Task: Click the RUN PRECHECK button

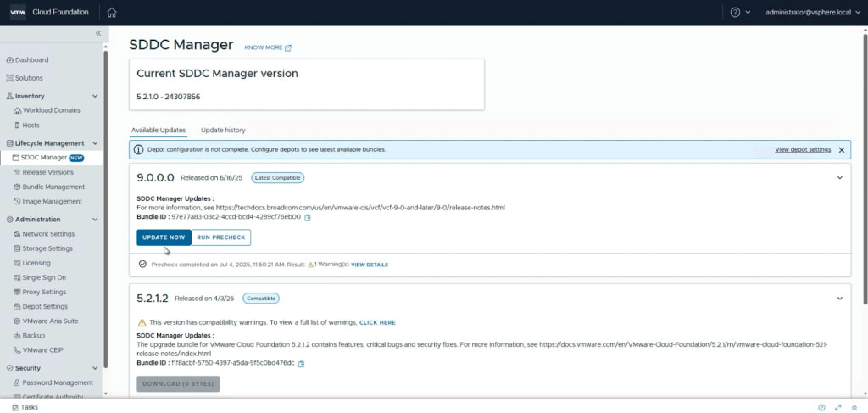Action: point(220,237)
